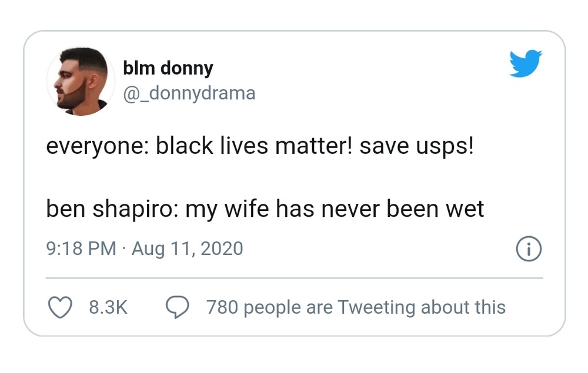Click the "9:18 PM" time text
588x373 pixels.
pos(81,248)
